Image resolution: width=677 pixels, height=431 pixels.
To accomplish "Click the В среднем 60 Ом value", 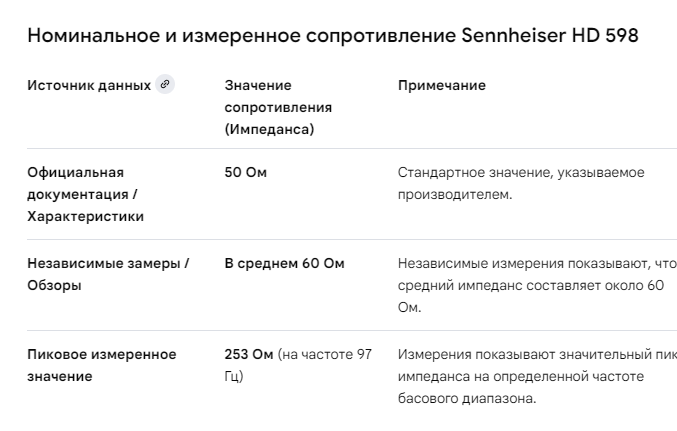I will pos(284,264).
